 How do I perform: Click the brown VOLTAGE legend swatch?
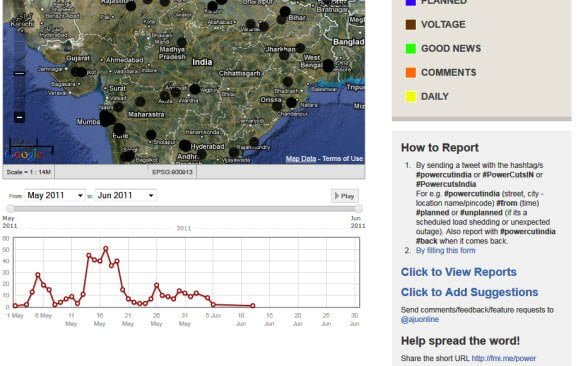coord(411,24)
